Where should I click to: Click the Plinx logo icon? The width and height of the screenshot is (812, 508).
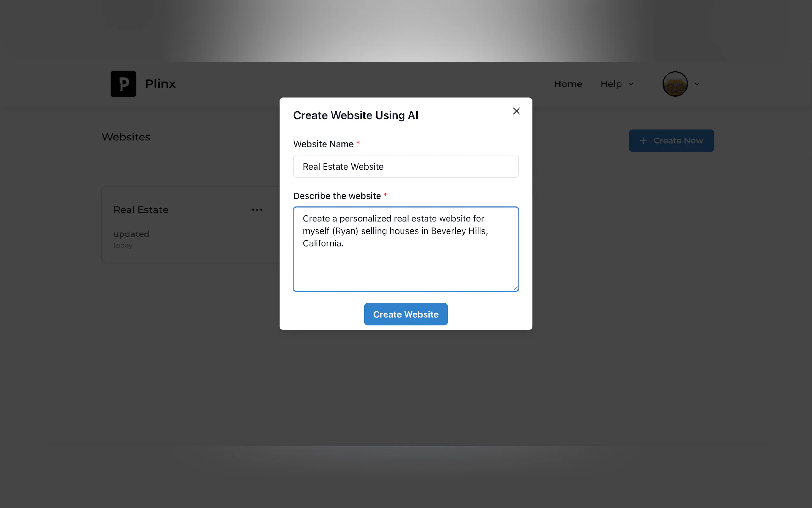(123, 84)
